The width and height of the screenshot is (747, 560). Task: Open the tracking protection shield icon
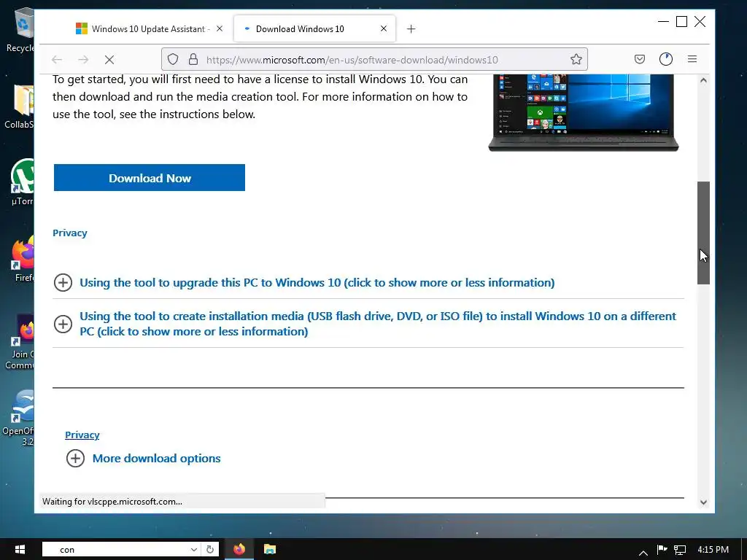coord(173,60)
